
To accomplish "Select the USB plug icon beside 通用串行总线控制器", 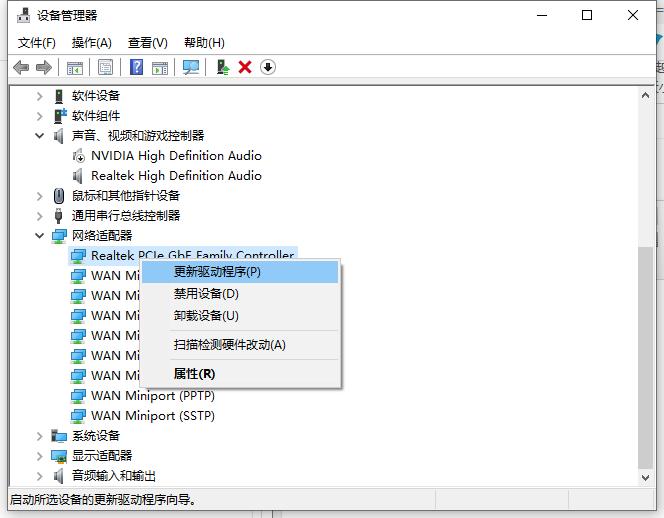I will [x=59, y=216].
